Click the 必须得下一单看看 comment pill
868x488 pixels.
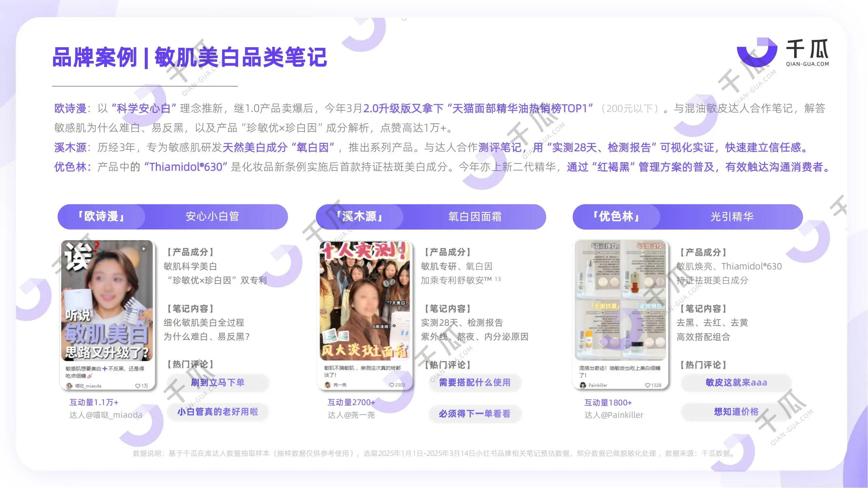[475, 413]
